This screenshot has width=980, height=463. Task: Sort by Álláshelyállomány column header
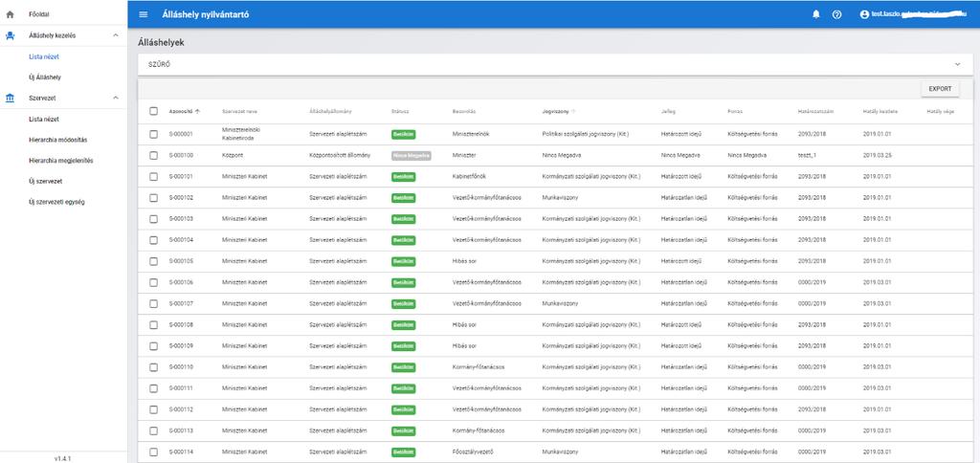pyautogui.click(x=330, y=111)
